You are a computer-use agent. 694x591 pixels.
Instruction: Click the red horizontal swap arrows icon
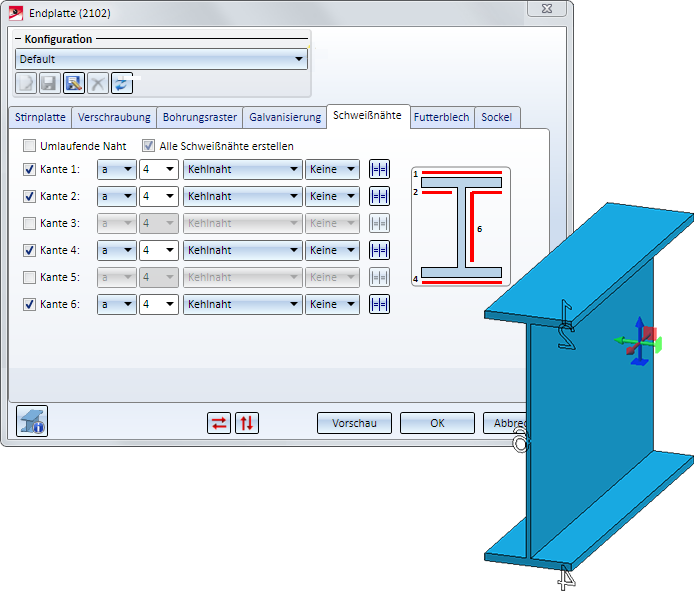click(219, 423)
